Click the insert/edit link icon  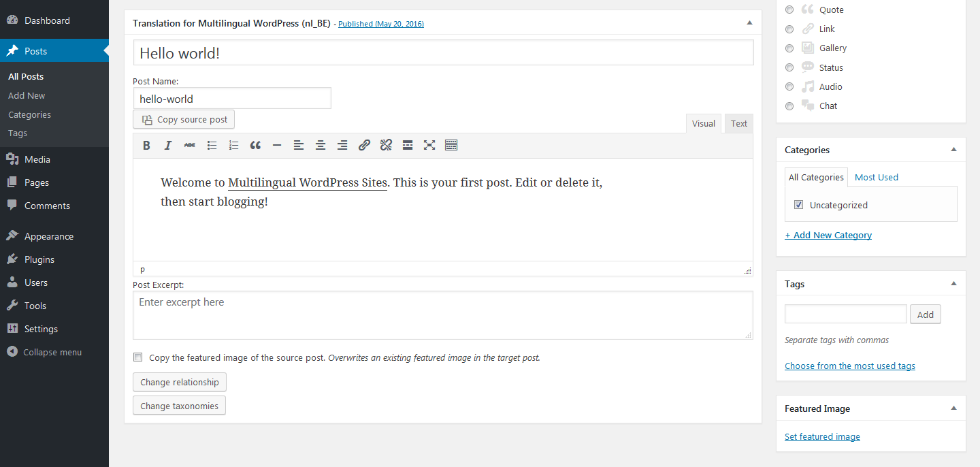[x=364, y=145]
